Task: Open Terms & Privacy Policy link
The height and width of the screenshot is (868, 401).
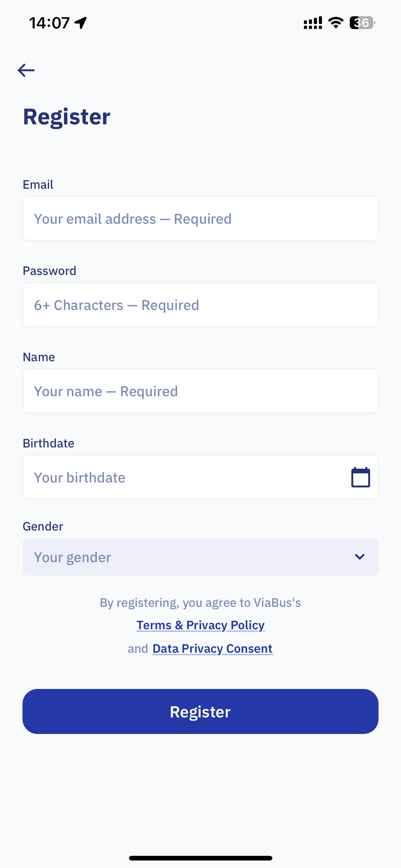Action: click(x=200, y=625)
